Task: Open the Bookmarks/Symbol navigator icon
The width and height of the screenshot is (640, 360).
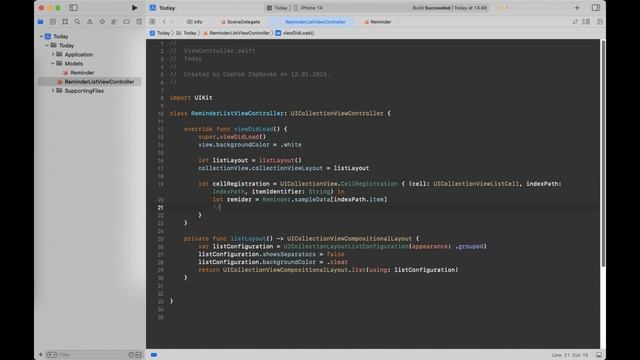Action: click(65, 22)
